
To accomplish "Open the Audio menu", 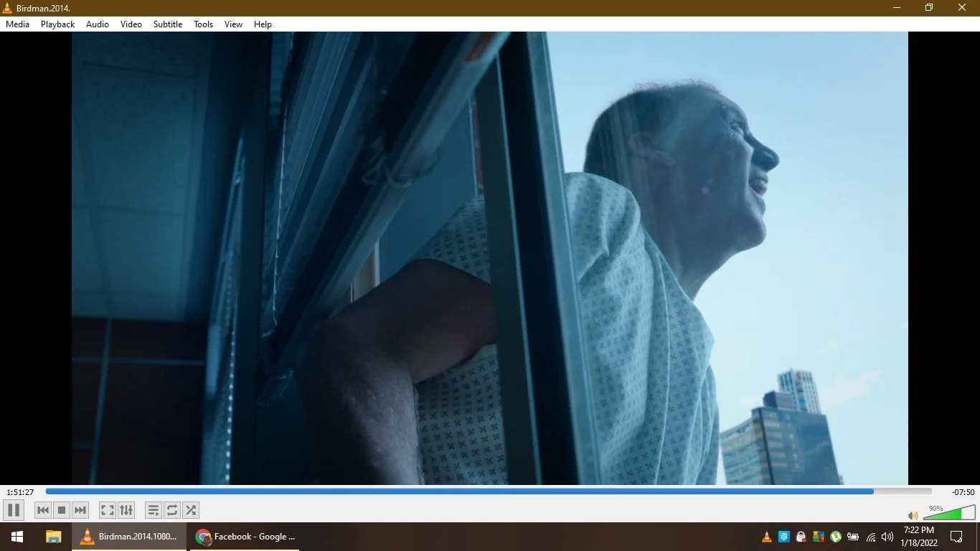I will 98,24.
